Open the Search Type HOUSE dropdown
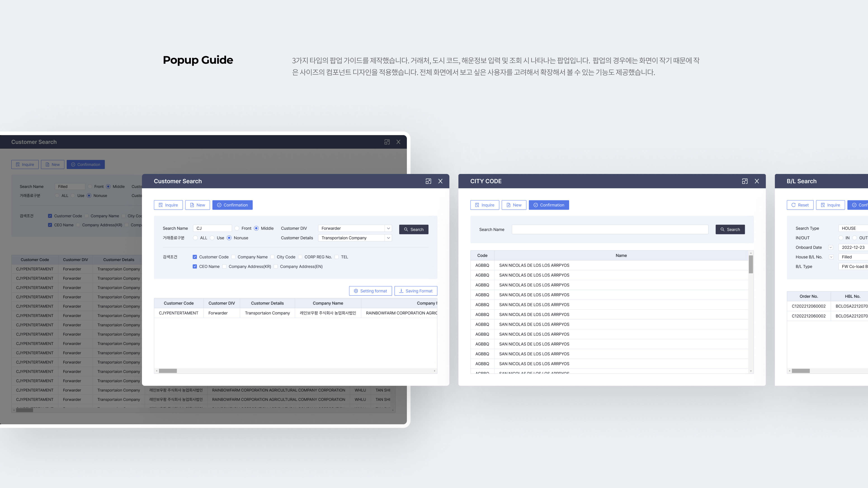The image size is (868, 488). point(853,228)
